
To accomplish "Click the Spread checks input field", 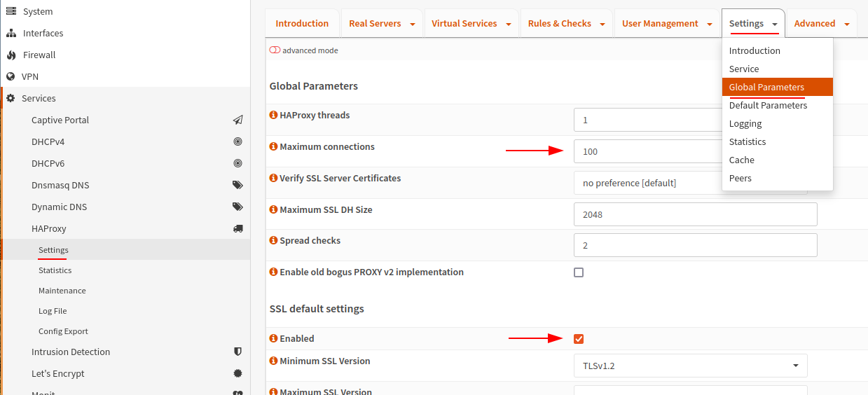I will [x=696, y=245].
